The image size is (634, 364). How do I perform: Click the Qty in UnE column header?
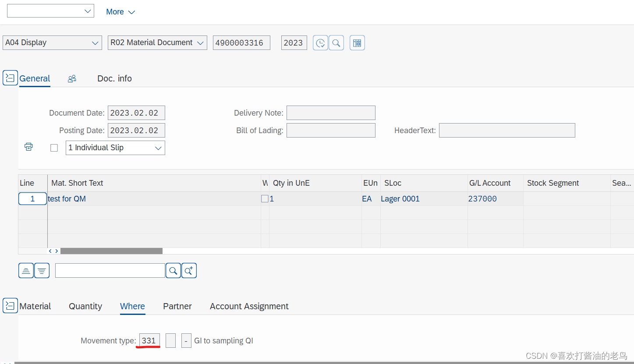point(315,183)
